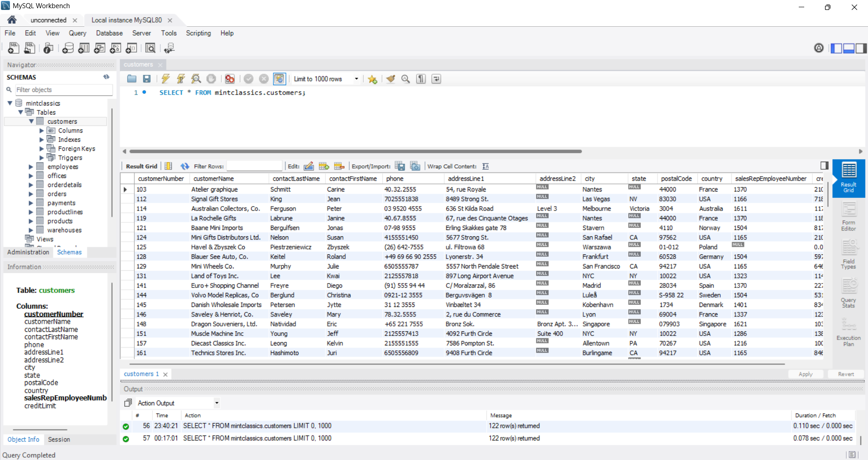Create a new SQL tab icon

tap(14, 48)
